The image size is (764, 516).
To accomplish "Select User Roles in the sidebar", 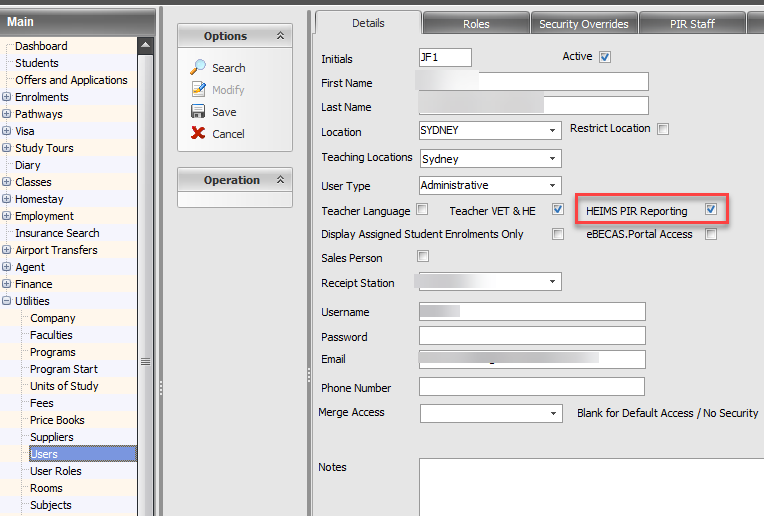I will pos(56,471).
